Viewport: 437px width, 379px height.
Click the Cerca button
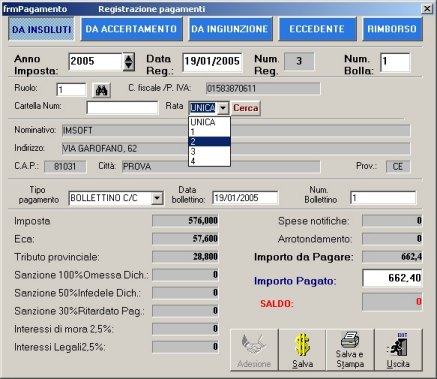[x=246, y=108]
